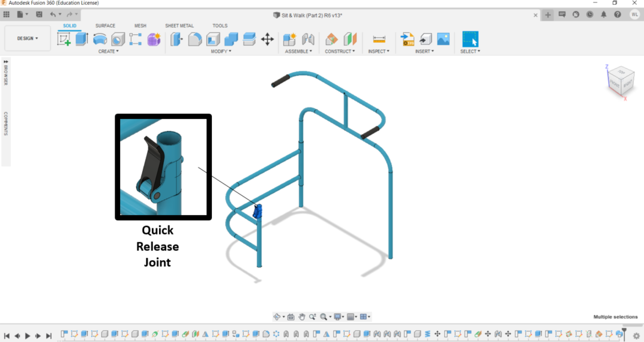Viewport: 644px width, 342px height.
Task: Expand the MODIFY menu
Action: pos(221,51)
